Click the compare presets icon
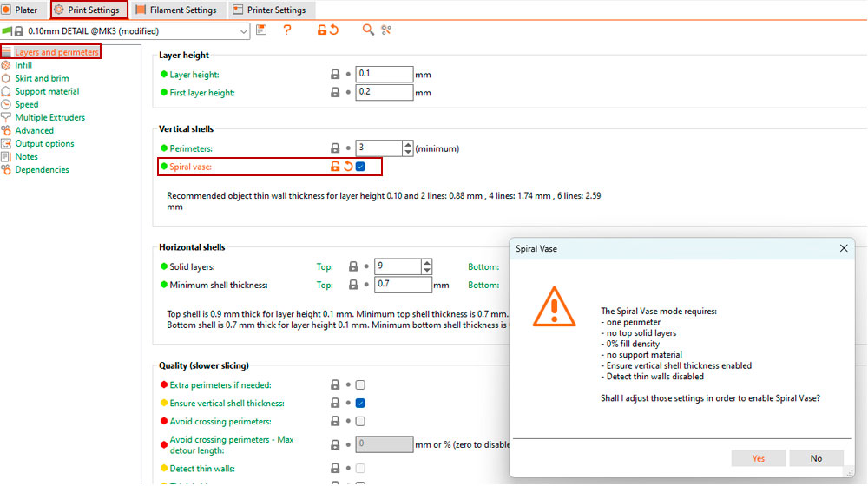The image size is (868, 486). [x=386, y=30]
